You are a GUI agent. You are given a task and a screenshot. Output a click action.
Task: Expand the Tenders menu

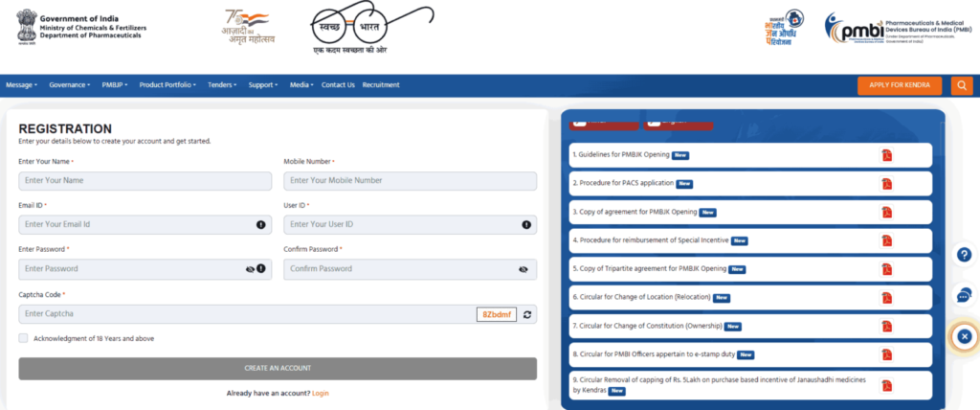[222, 85]
